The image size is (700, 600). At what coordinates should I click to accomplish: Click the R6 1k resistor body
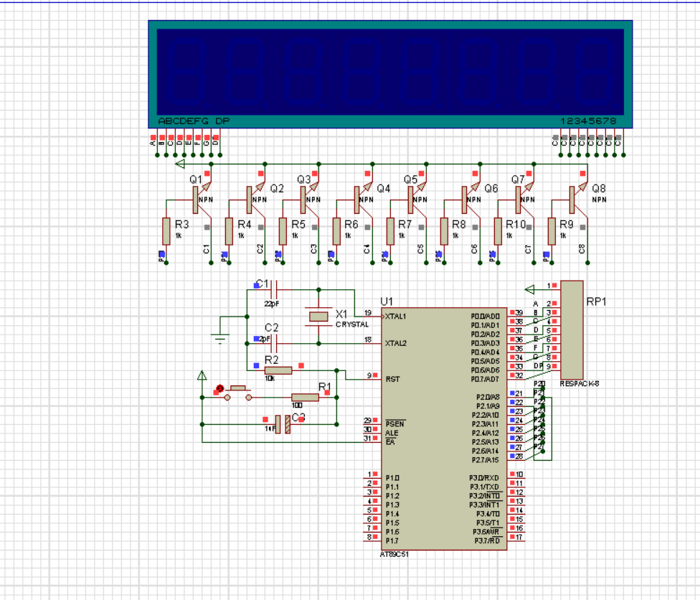pyautogui.click(x=336, y=231)
